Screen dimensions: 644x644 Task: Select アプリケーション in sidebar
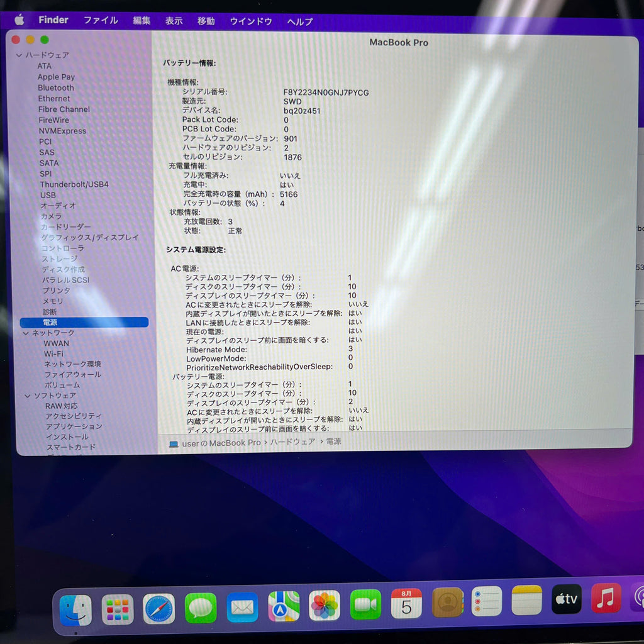pyautogui.click(x=74, y=426)
